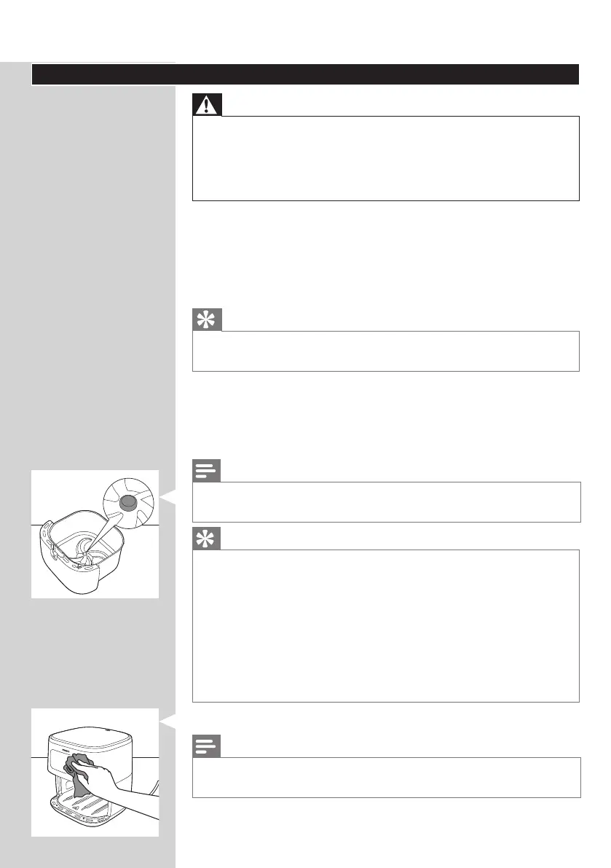Select the upper asterisk tip icon
Screen dimensions: 611x868
(x=207, y=320)
